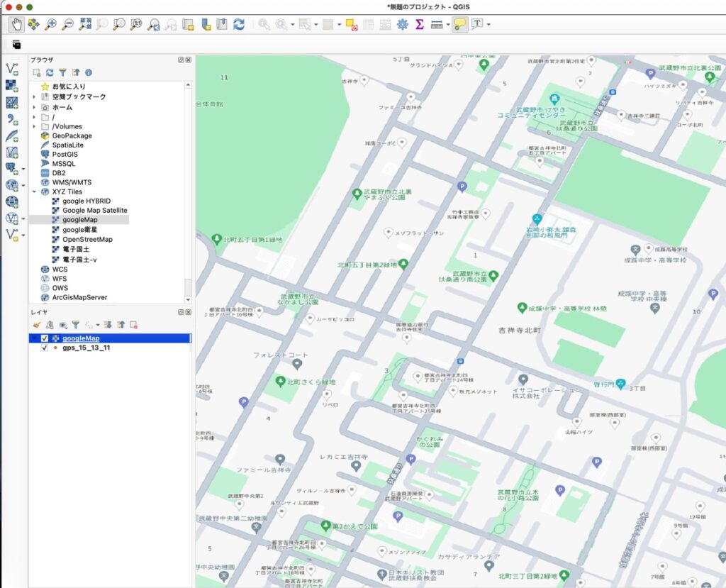Image resolution: width=726 pixels, height=588 pixels.
Task: Click Filter Legend funnel icon in Layers panel
Action: pos(75,325)
